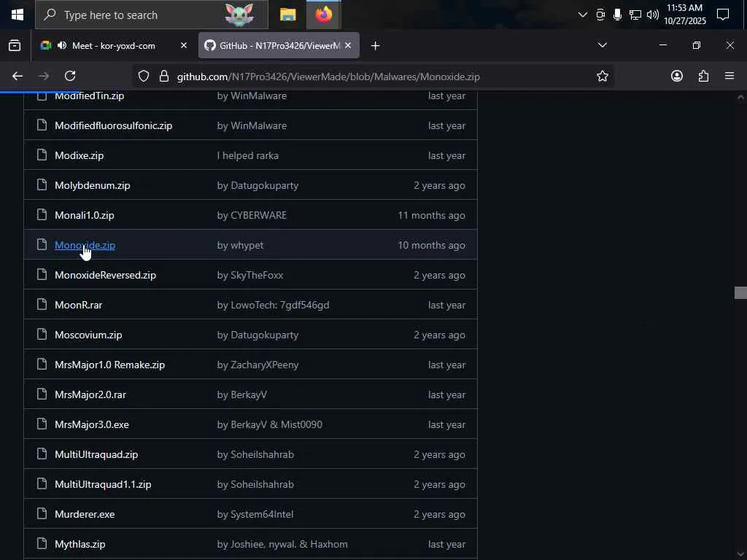This screenshot has width=747, height=560.
Task: Open Firefox account menu
Action: [x=677, y=76]
